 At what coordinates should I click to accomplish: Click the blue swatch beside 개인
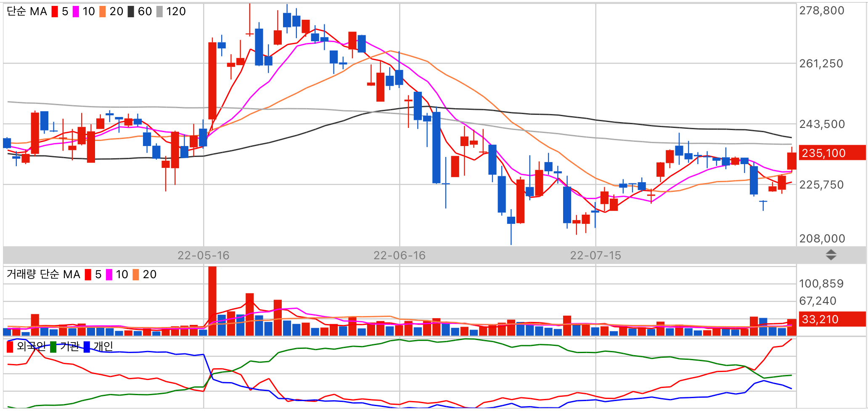(87, 347)
